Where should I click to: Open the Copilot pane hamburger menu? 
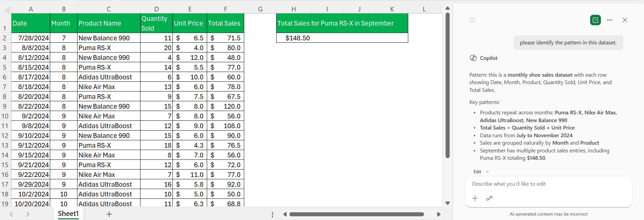[472, 20]
